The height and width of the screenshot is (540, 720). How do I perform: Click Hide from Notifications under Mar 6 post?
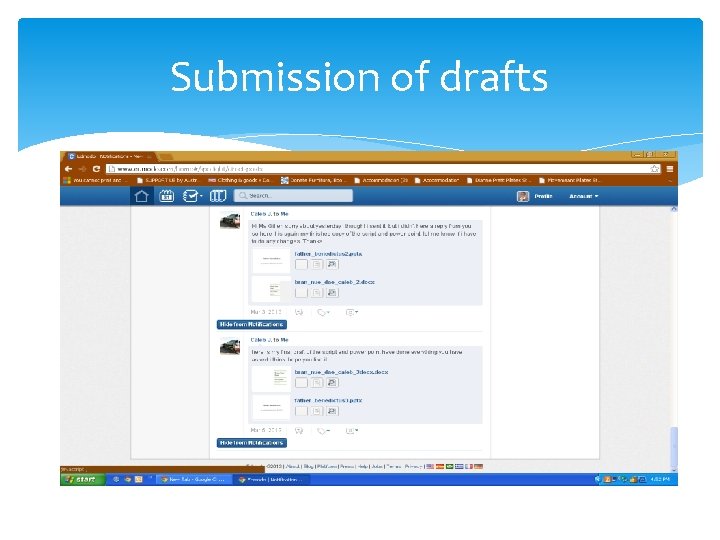252,443
